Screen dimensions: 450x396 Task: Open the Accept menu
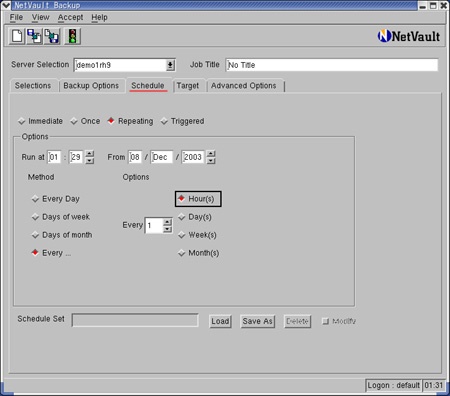click(70, 17)
